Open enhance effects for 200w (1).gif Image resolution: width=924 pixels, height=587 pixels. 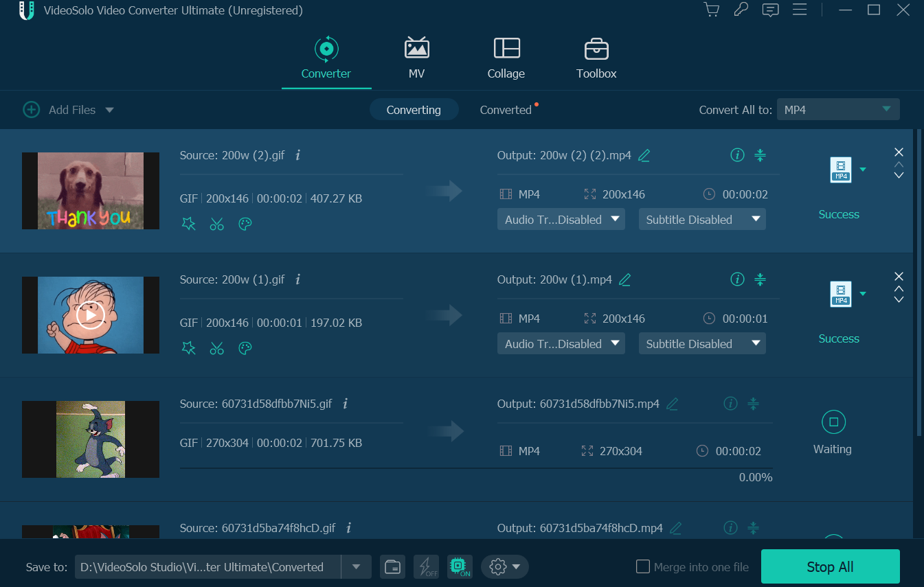click(188, 348)
